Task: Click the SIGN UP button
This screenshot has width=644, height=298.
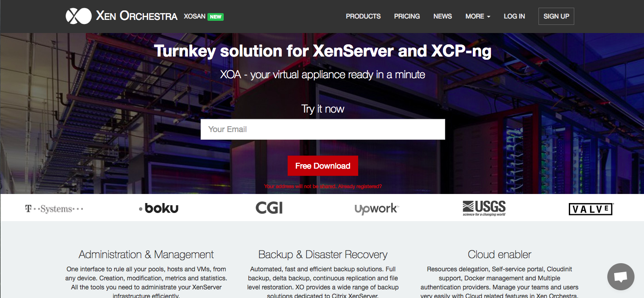Action: click(556, 16)
